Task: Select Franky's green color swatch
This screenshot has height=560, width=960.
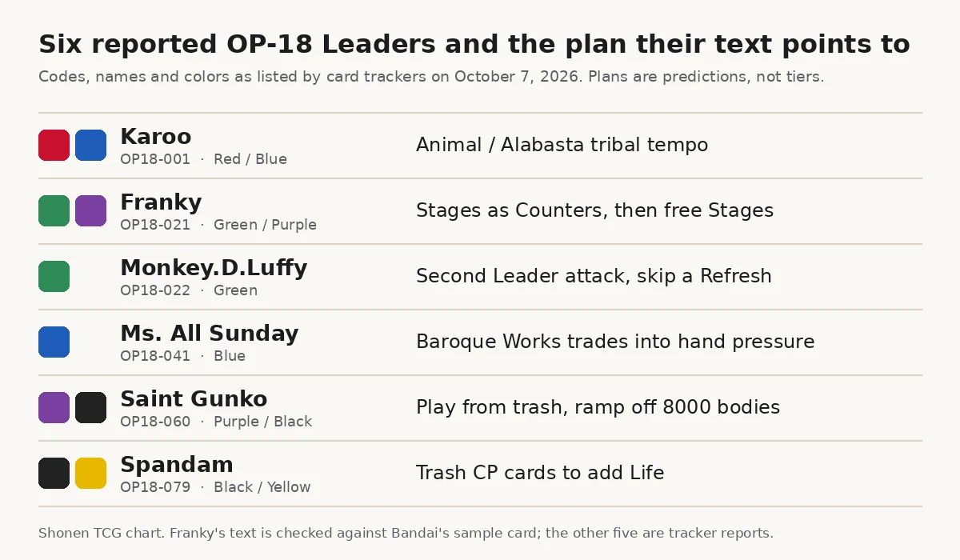Action: pos(54,211)
